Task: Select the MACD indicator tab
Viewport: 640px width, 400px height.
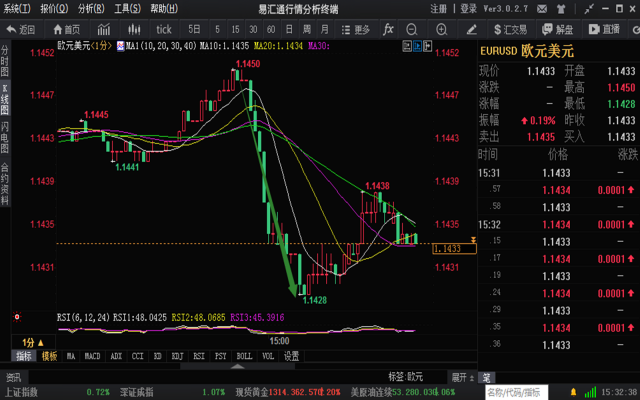Action: tap(92, 355)
